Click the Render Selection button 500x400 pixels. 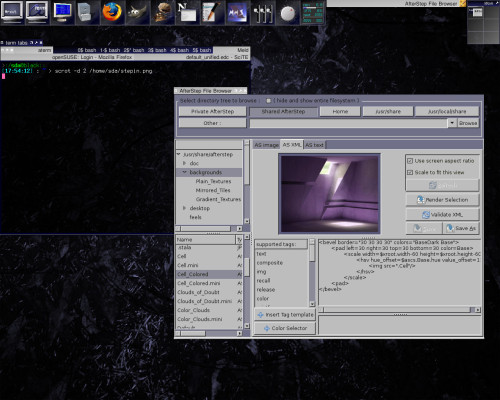(442, 200)
